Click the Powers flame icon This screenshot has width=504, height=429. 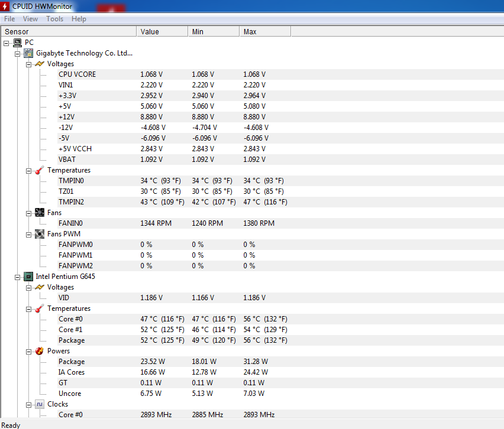tap(40, 351)
